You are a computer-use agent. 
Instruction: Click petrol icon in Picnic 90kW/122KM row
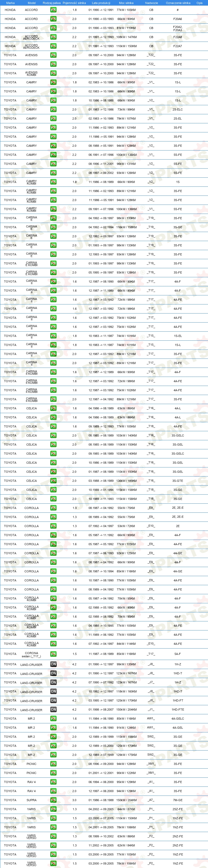click(x=53, y=773)
